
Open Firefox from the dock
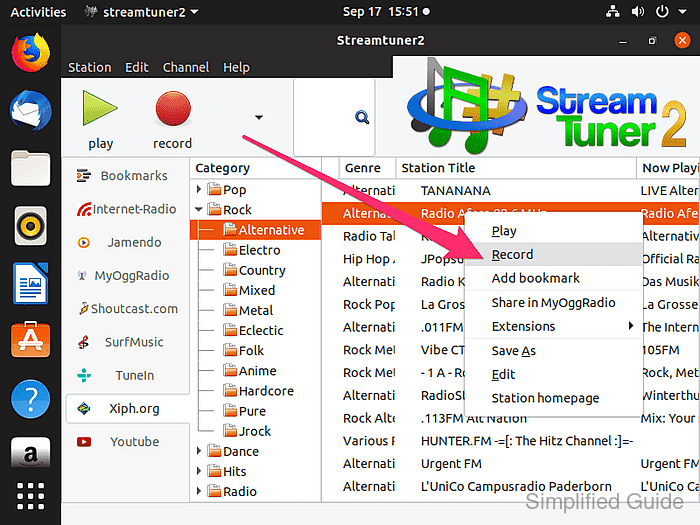click(30, 53)
